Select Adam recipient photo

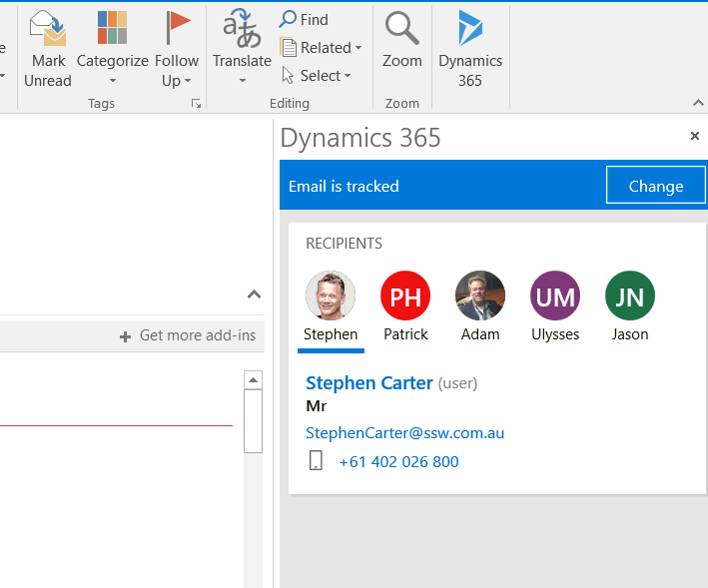pyautogui.click(x=480, y=296)
